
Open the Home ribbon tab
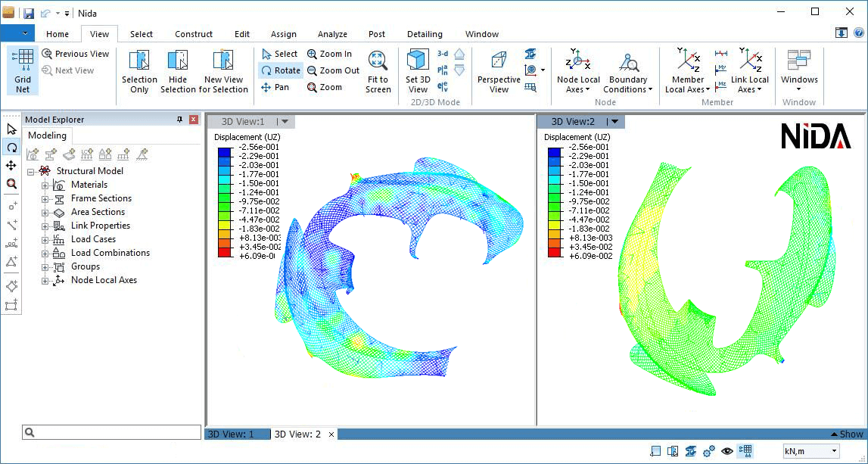58,34
